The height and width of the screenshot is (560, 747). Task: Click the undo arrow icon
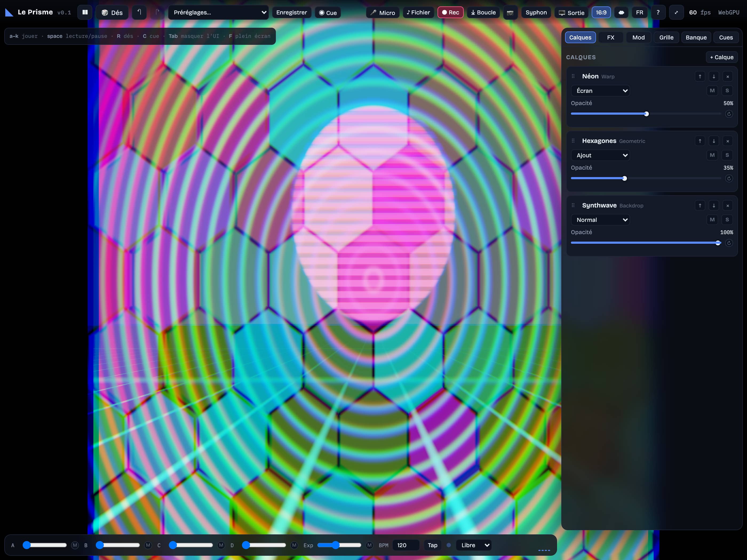139,13
